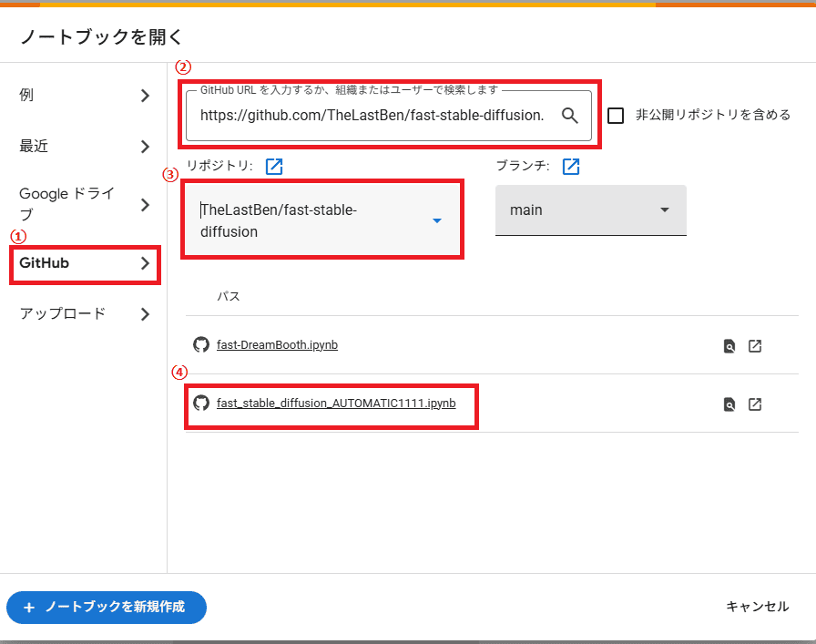
Task: Click the chevron next to GitHub
Action: (x=145, y=263)
